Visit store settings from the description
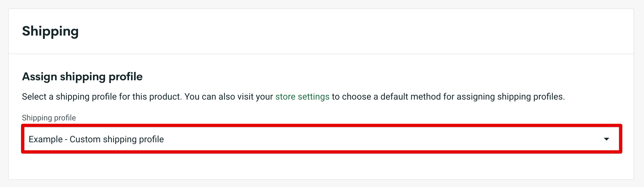Image resolution: width=644 pixels, height=187 pixels. 302,97
